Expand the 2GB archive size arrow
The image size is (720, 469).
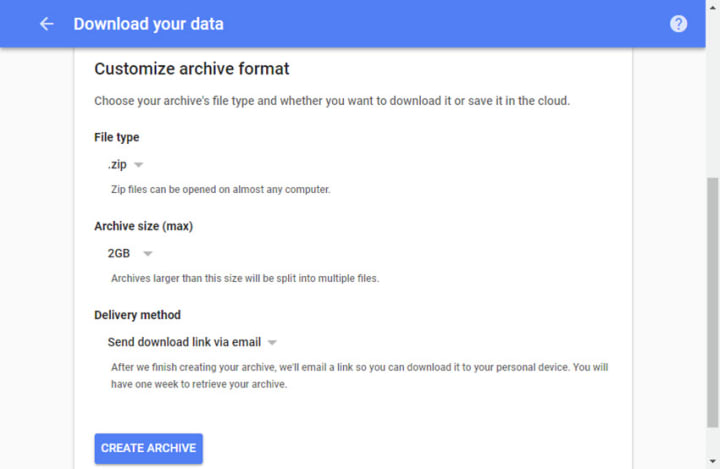[x=147, y=254]
